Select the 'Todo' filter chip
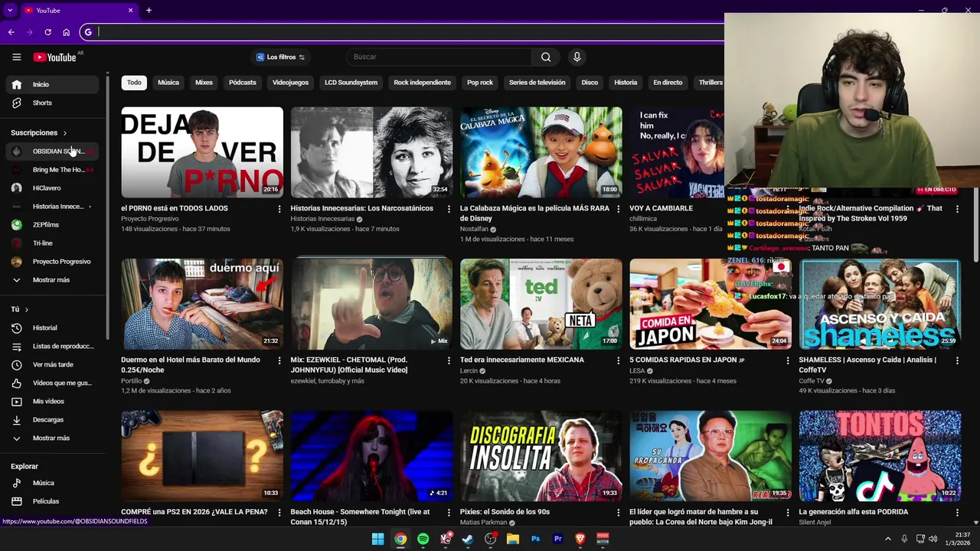 (x=134, y=83)
